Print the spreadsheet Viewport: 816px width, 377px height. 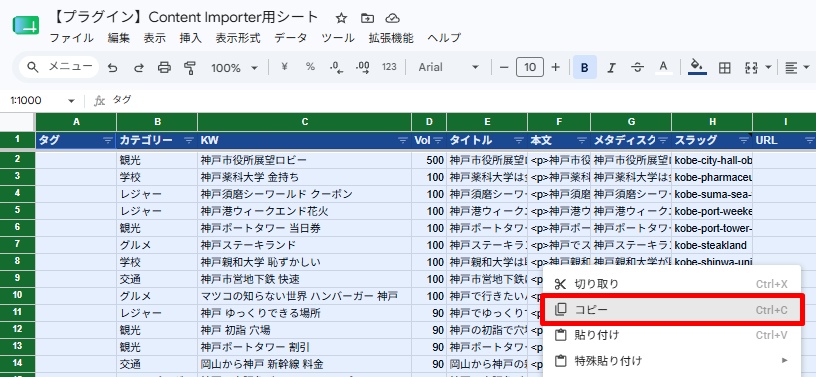tap(164, 68)
